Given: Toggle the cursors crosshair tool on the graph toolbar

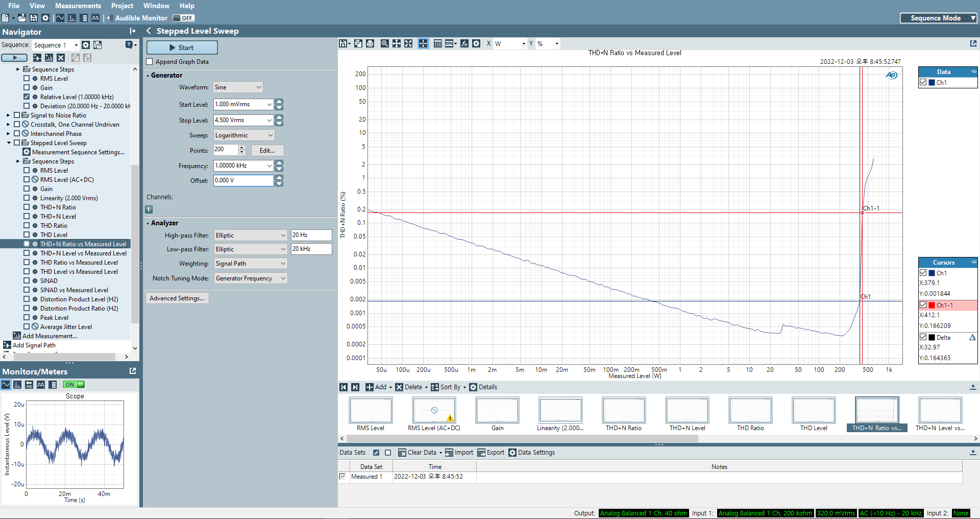Looking at the screenshot, I should [423, 43].
